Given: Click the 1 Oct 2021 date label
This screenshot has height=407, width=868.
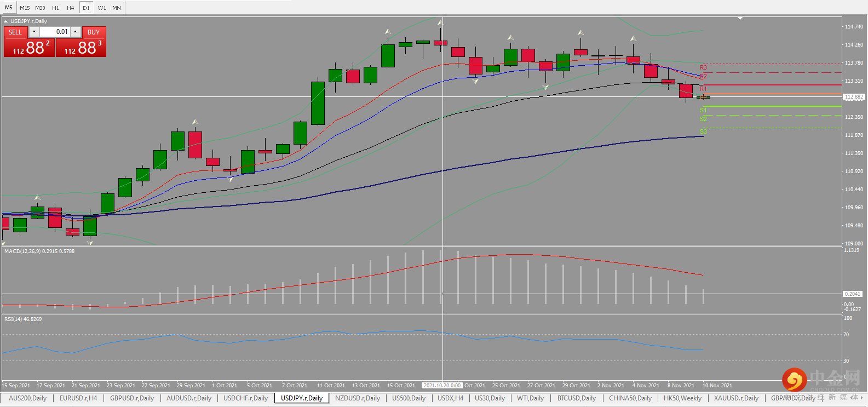Looking at the screenshot, I should (x=225, y=386).
